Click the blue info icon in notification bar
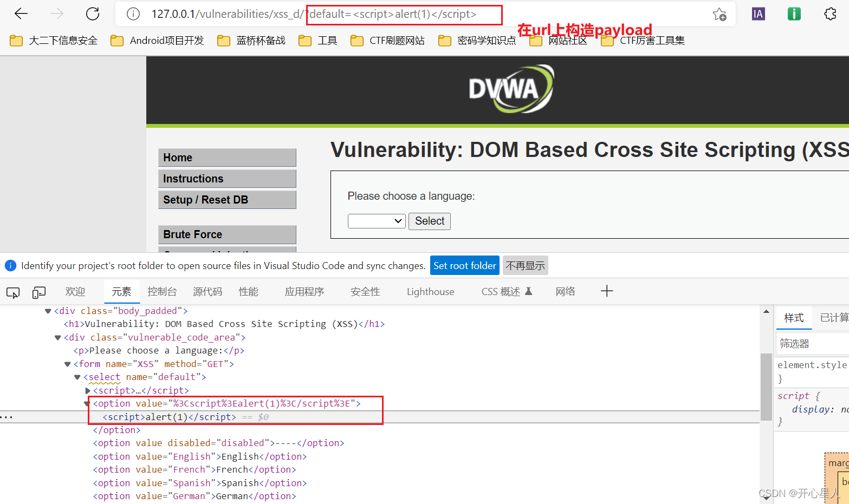The height and width of the screenshot is (504, 849). 10,266
